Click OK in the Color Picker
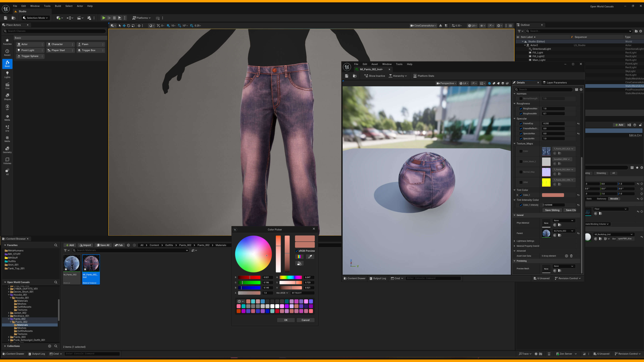Image resolution: width=644 pixels, height=362 pixels. [x=286, y=320]
